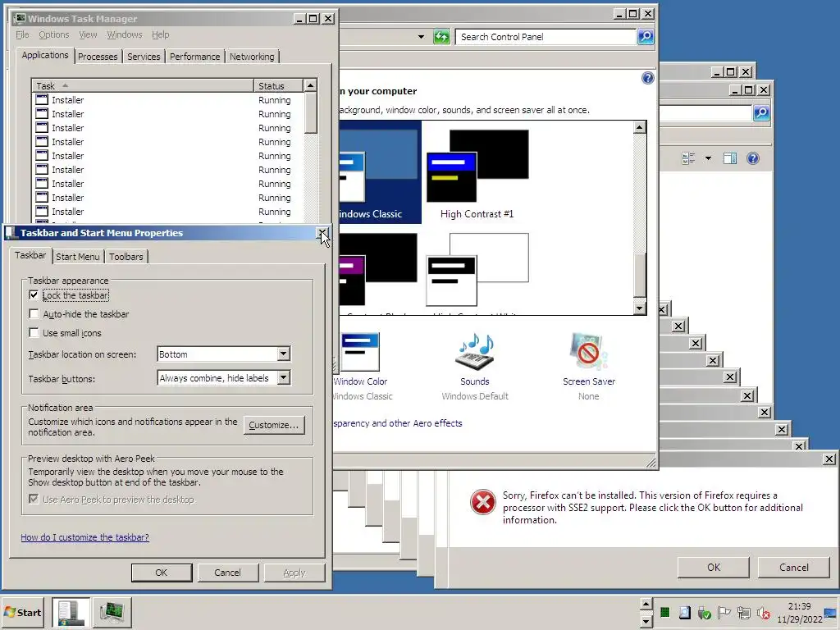Open the Sounds musical notes icon
The image size is (840, 630).
475,351
